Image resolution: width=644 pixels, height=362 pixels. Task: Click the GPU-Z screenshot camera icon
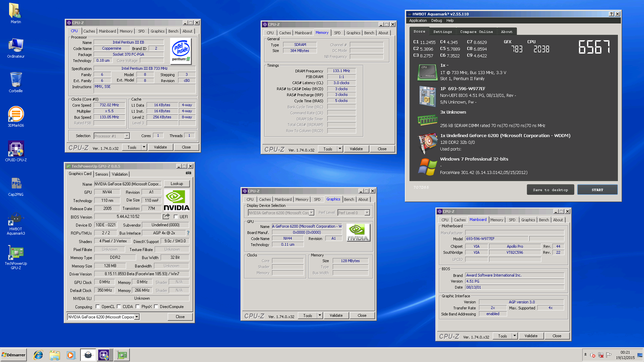(x=189, y=173)
